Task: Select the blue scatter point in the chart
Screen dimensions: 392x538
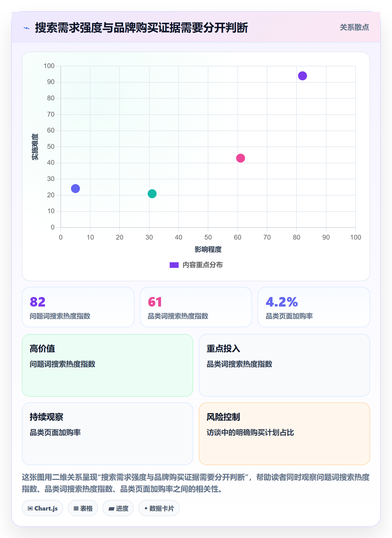Action: [75, 189]
